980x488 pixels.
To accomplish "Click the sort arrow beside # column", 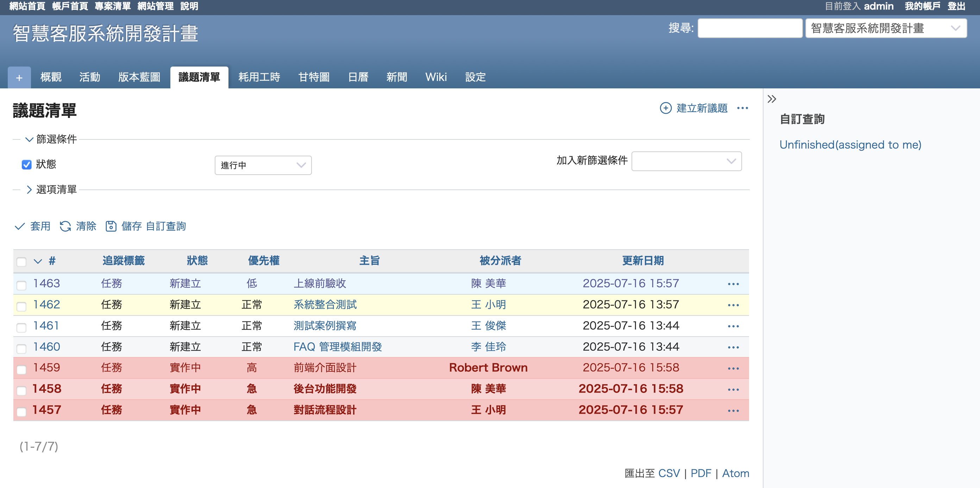I will coord(38,261).
